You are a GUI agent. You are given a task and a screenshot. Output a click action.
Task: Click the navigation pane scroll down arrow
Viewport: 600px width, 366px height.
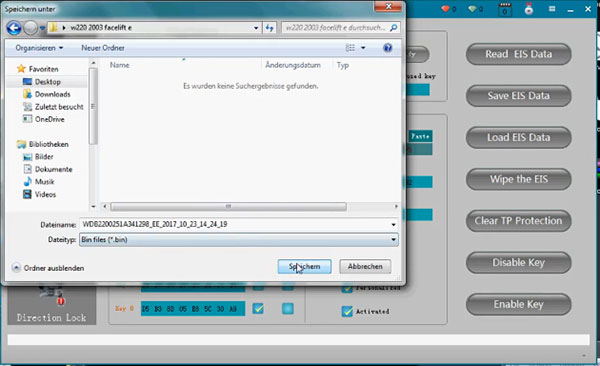[93, 207]
